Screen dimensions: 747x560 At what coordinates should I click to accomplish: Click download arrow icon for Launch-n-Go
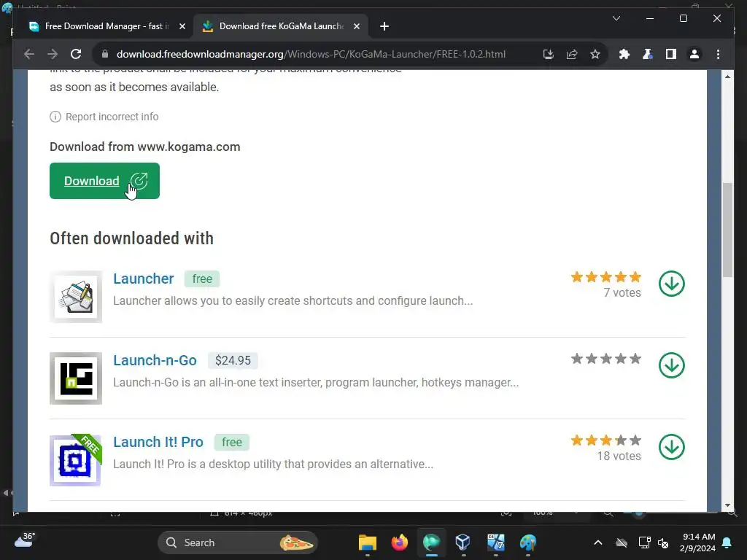[x=672, y=365]
